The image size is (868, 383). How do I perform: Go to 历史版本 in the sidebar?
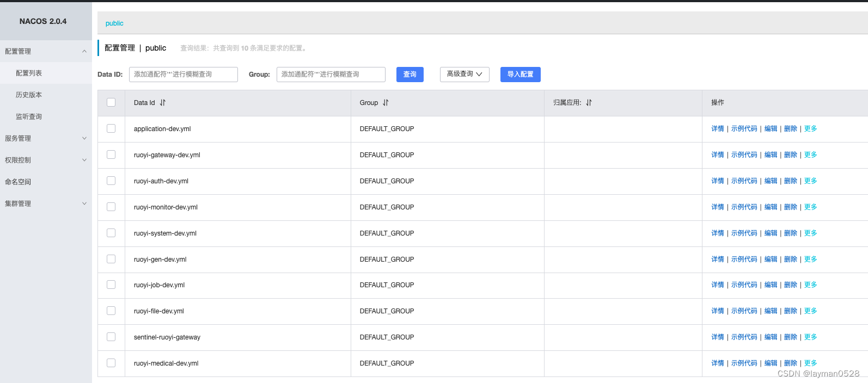(x=46, y=95)
